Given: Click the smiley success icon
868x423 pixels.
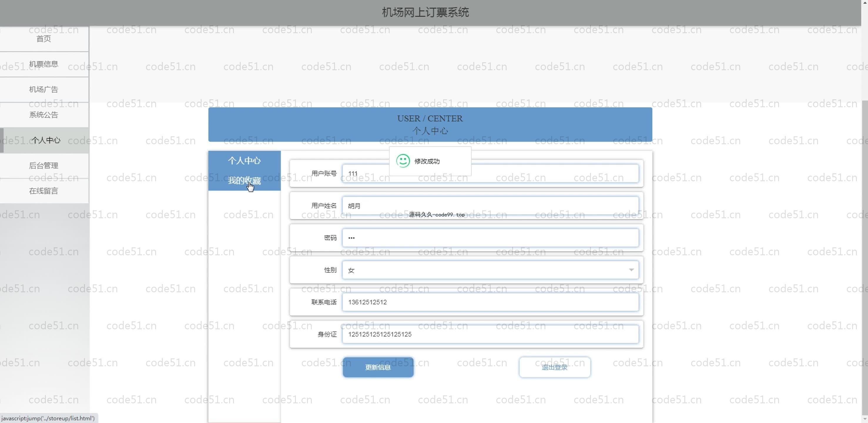Looking at the screenshot, I should tap(403, 161).
